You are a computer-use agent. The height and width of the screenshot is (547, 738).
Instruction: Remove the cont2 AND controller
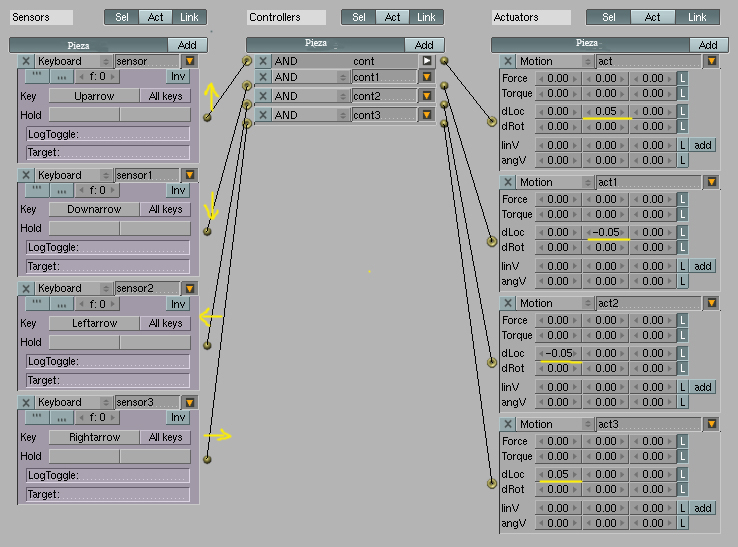(263, 96)
